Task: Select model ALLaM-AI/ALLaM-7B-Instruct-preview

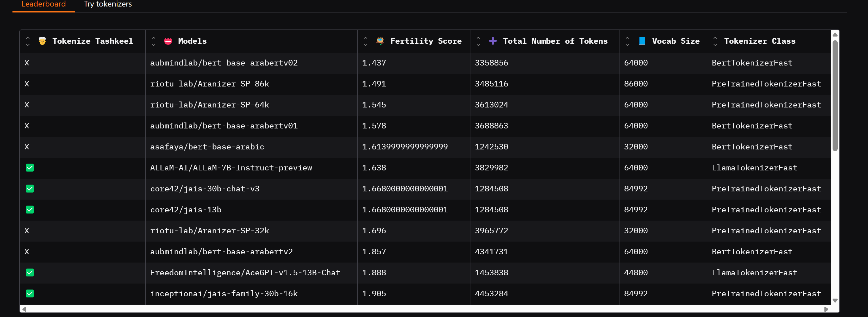Action: [231, 168]
